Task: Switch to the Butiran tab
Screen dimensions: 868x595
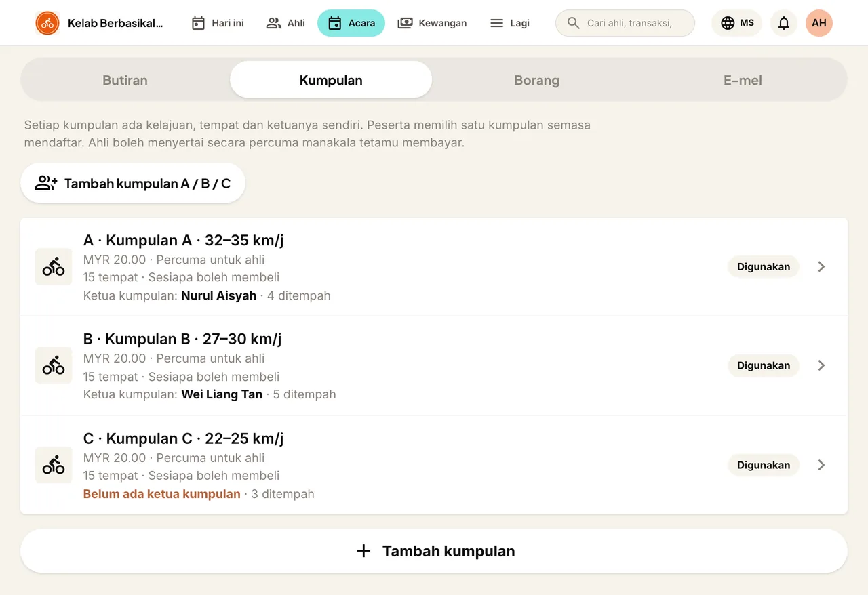Action: coord(125,80)
